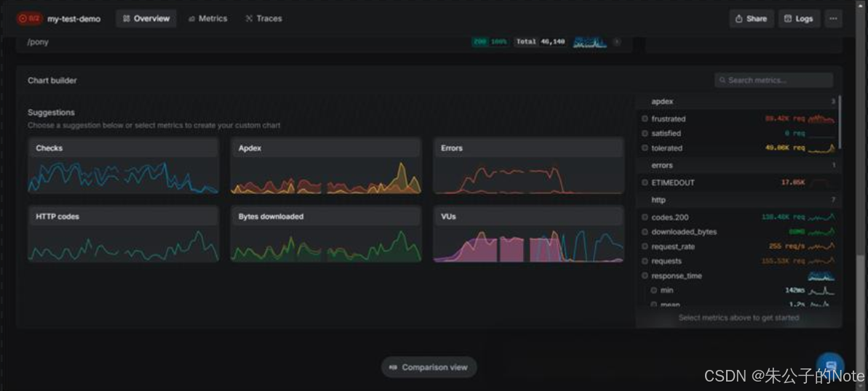Viewport: 868px width, 391px height.
Task: Click the Total 46,140 badge
Action: pos(541,42)
